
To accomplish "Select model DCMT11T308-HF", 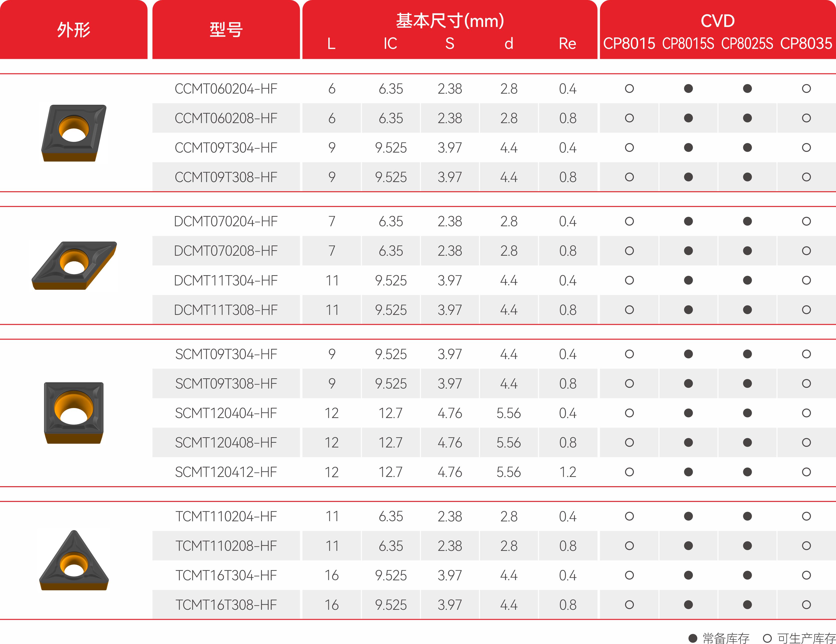I will 226,310.
